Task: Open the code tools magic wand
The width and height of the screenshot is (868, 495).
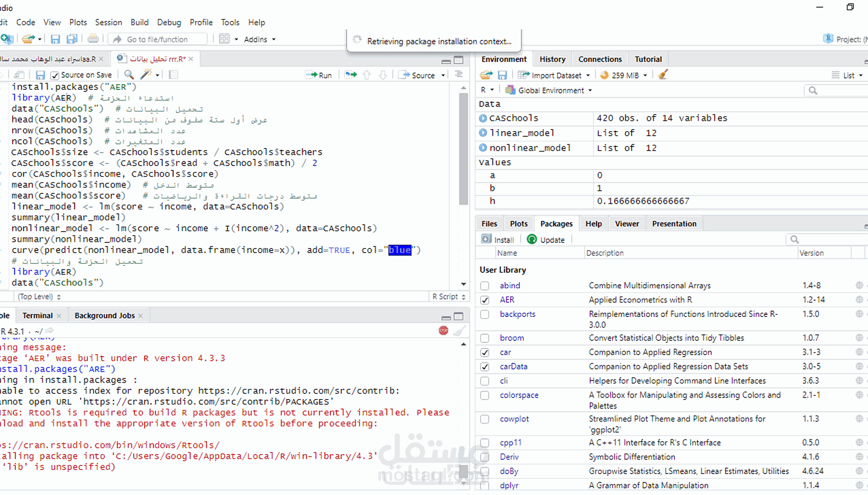Action: pos(147,75)
